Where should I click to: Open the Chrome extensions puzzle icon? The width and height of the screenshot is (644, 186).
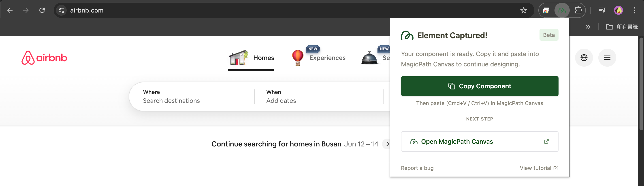tap(578, 10)
